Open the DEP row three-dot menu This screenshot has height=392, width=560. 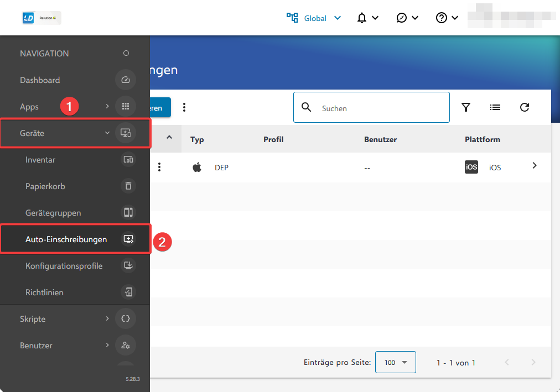[159, 167]
